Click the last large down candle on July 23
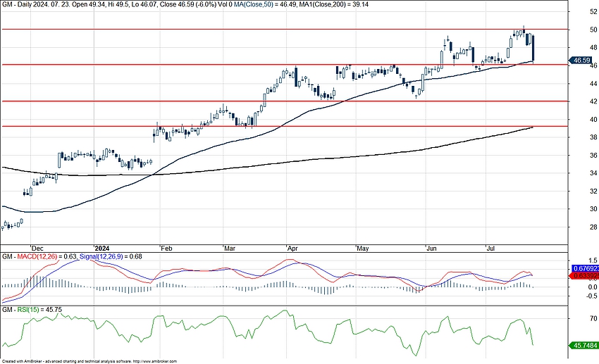 533,48
